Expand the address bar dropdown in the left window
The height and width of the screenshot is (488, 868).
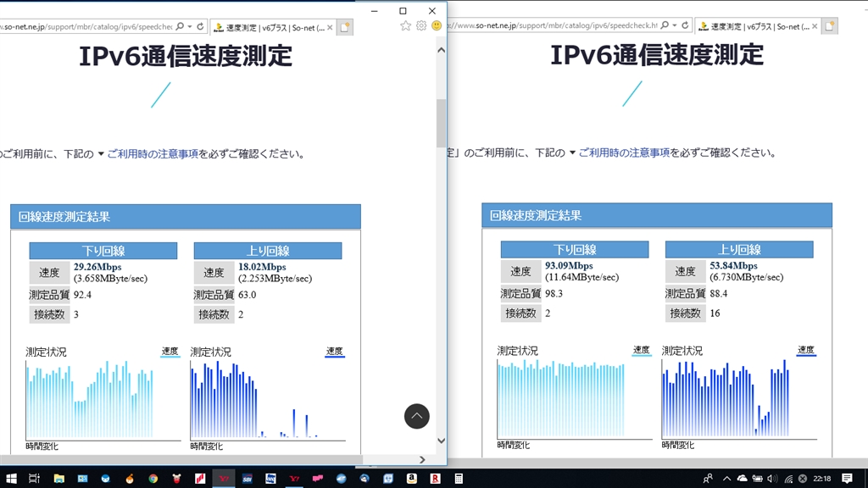[x=190, y=26]
